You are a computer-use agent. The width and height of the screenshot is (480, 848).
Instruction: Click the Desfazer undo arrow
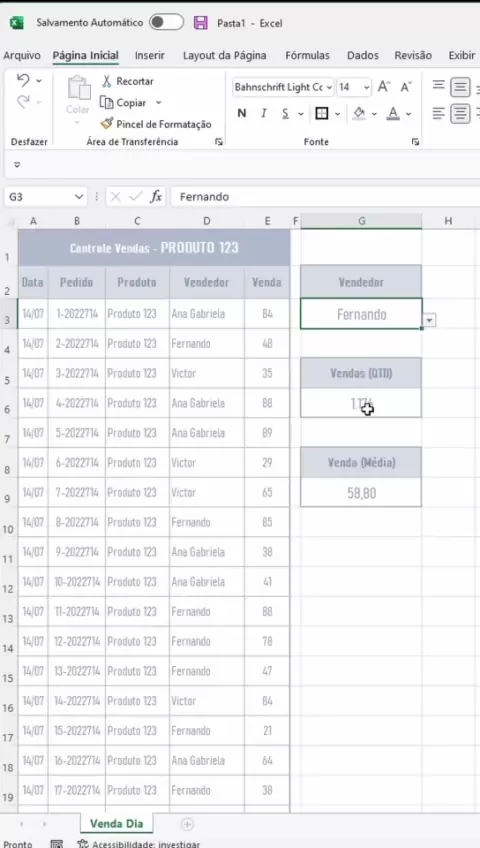[23, 81]
